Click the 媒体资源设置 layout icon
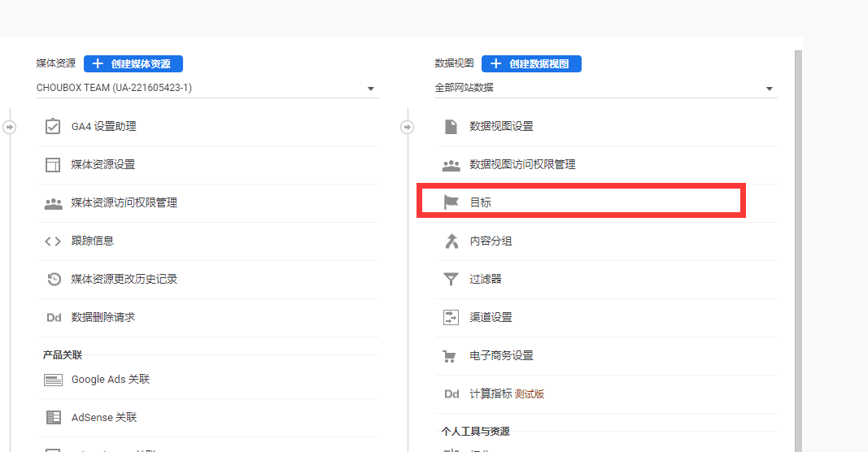 53,165
